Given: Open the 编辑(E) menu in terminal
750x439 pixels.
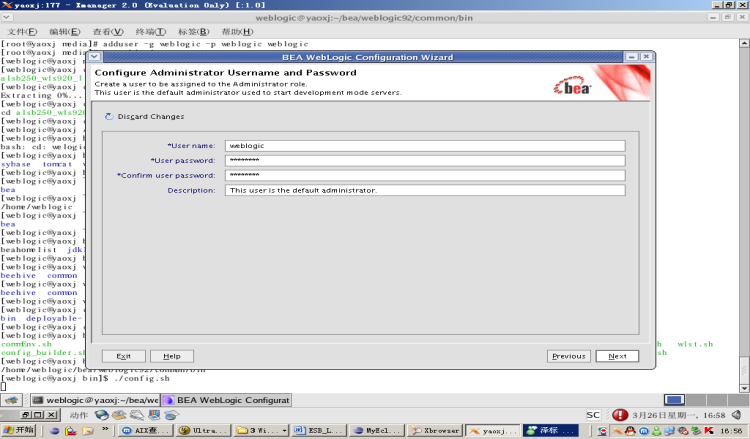Looking at the screenshot, I should point(65,32).
